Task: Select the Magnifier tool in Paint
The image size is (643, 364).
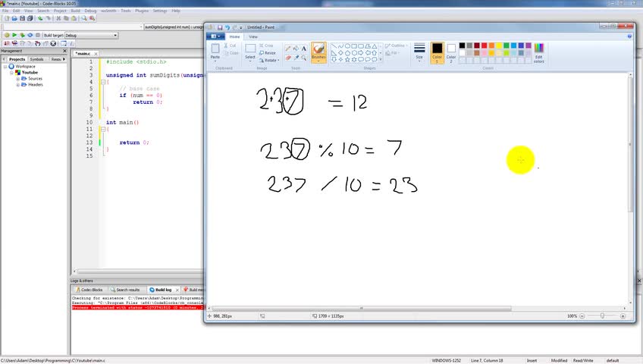Action: 304,58
